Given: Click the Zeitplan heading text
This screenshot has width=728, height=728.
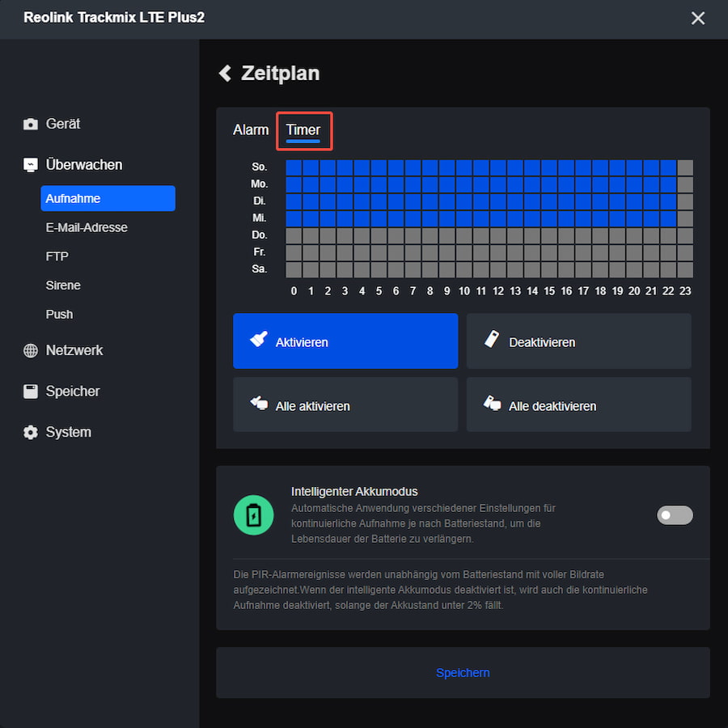Looking at the screenshot, I should pos(281,74).
